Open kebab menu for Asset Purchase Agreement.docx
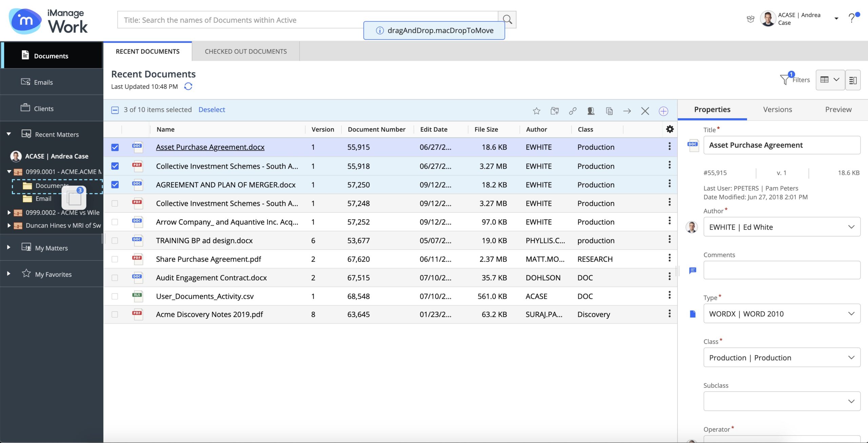The image size is (868, 443). coord(669,146)
